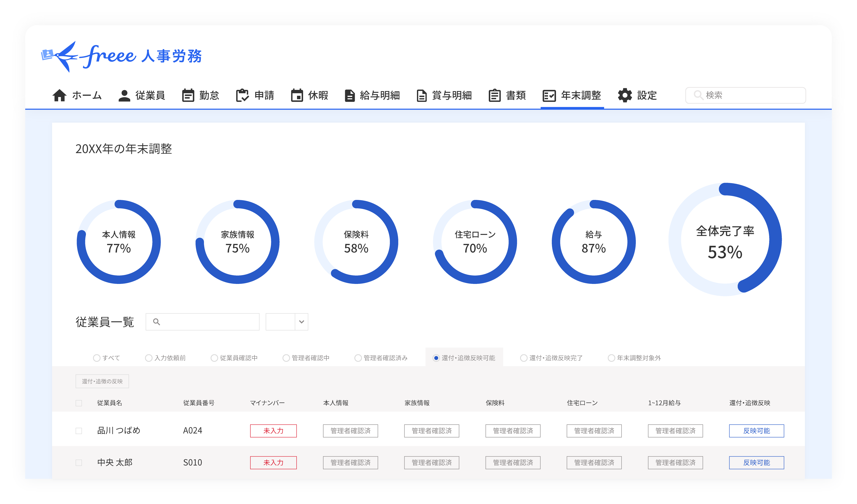The width and height of the screenshot is (857, 504).
Task: Select the 管理者確認中 radio filter
Action: (x=286, y=358)
